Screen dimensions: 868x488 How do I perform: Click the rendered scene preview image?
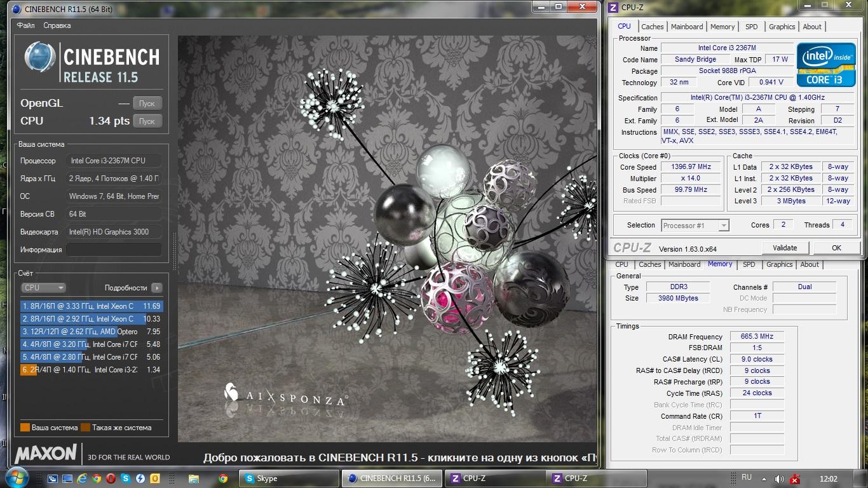click(387, 238)
